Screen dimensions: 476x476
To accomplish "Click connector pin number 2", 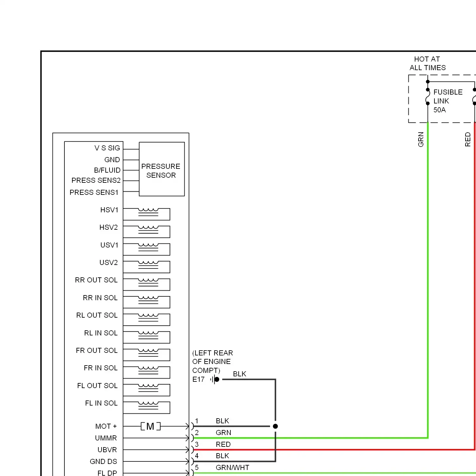I will 197,433.
